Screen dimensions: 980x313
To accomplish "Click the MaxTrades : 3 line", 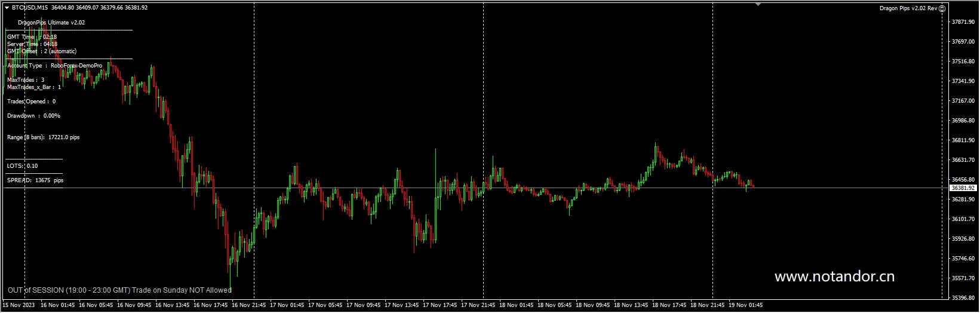I will tap(26, 80).
